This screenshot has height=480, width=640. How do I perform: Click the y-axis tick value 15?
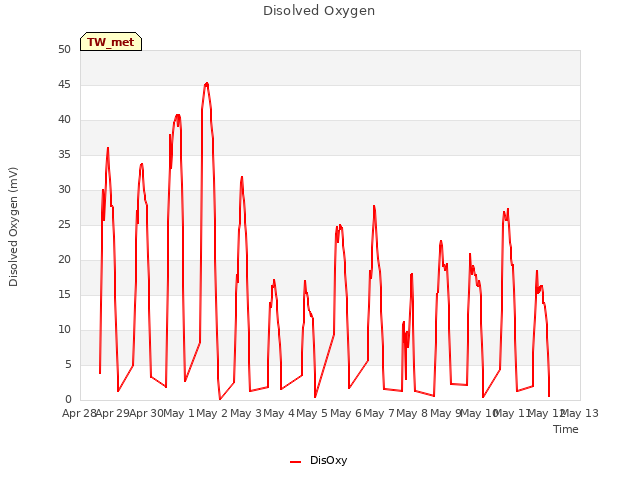pos(64,295)
